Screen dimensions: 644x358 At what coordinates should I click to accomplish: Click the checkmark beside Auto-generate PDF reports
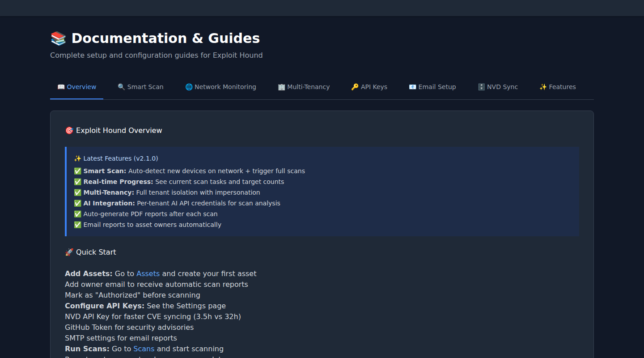click(77, 214)
